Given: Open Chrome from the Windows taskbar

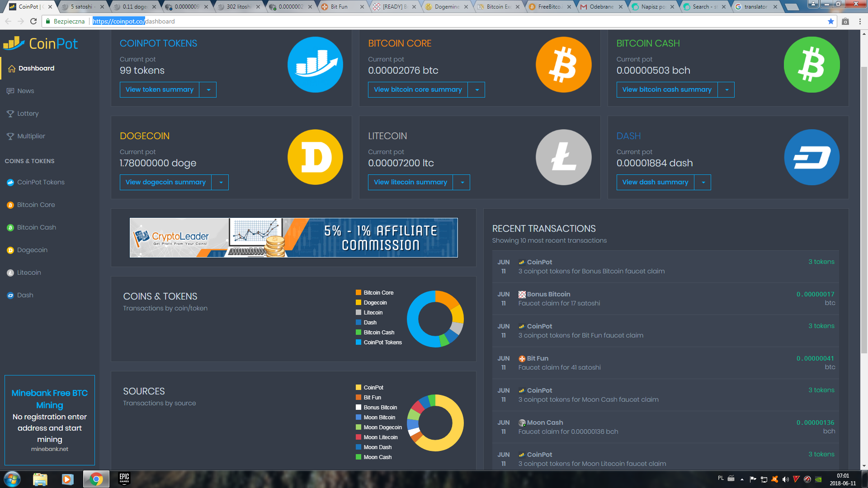Looking at the screenshot, I should [x=96, y=479].
